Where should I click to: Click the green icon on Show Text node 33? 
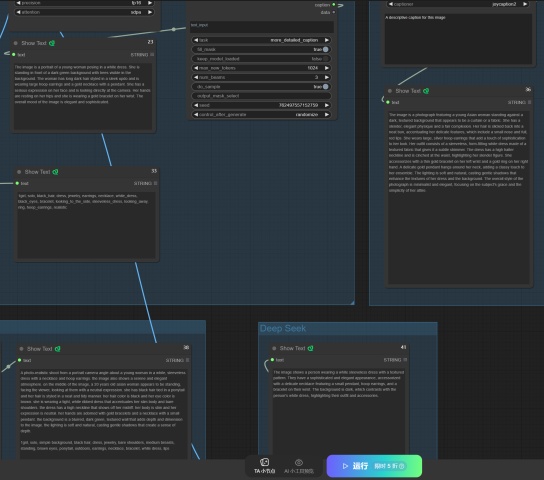55,172
